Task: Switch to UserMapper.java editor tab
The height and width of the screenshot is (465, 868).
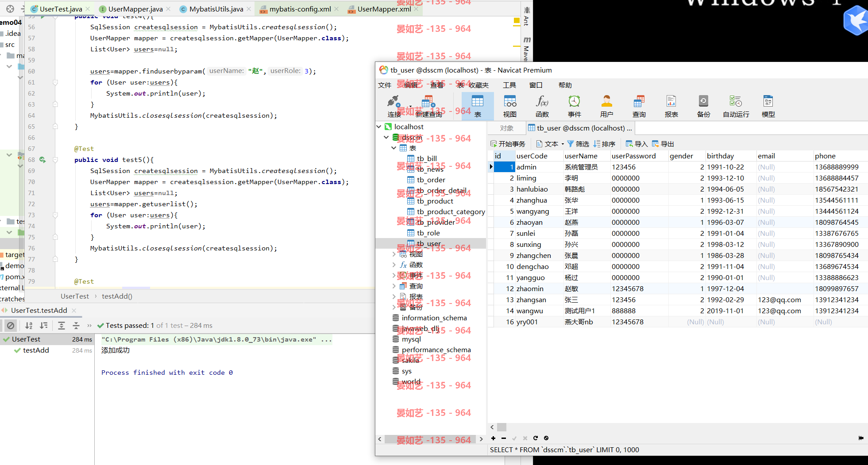Action: tap(135, 9)
